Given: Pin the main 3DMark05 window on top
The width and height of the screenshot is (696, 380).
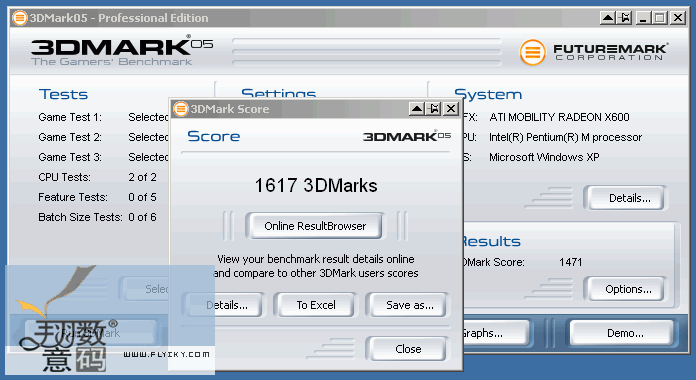Looking at the screenshot, I should tap(625, 18).
